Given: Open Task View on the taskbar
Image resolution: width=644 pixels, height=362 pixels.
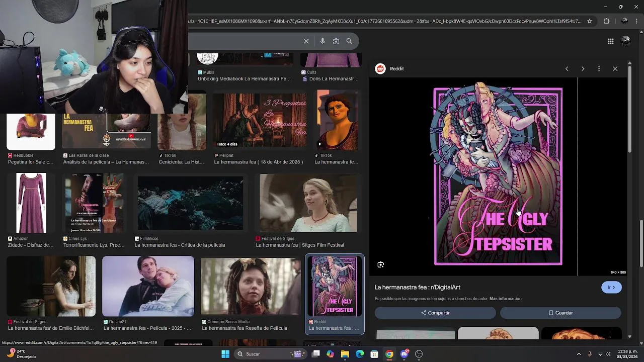Looking at the screenshot, I should click(315, 354).
